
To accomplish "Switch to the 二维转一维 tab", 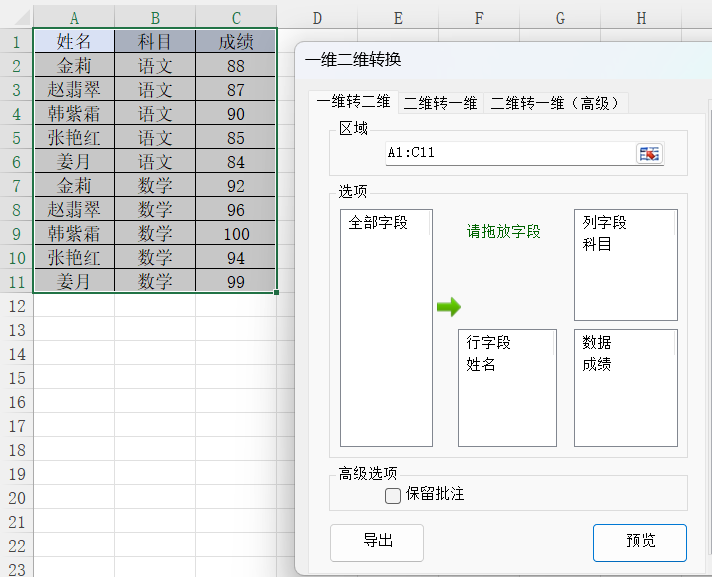I will pyautogui.click(x=440, y=103).
